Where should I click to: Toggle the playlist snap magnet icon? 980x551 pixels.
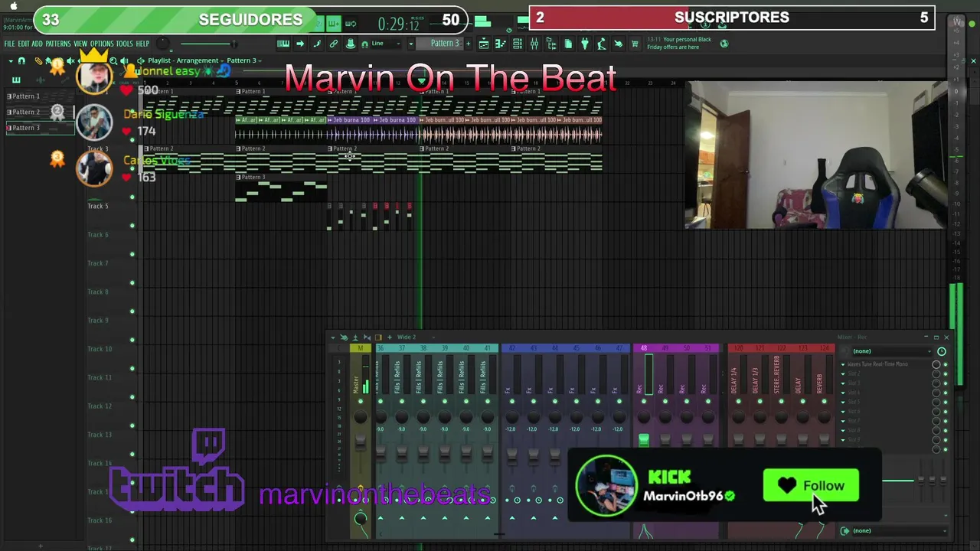tap(21, 60)
